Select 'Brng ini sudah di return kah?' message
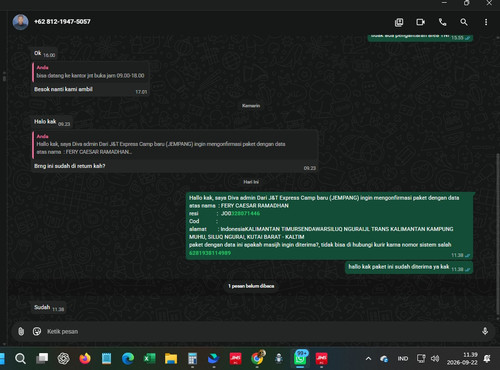Screen dimensions: 500x370 point(70,166)
